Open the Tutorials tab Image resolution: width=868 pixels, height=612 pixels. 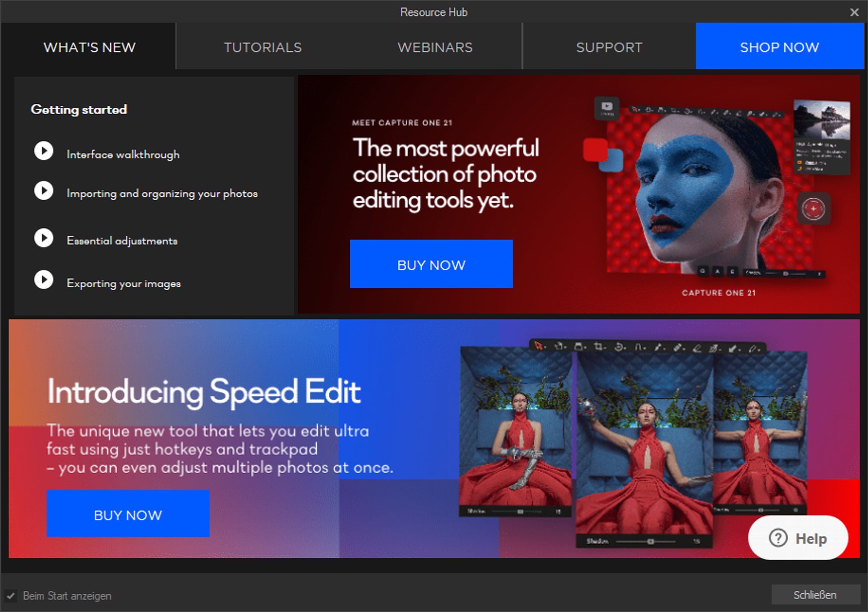(x=263, y=47)
